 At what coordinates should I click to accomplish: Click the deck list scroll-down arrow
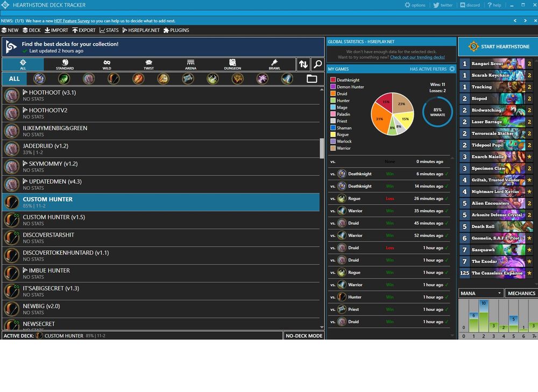(x=322, y=327)
